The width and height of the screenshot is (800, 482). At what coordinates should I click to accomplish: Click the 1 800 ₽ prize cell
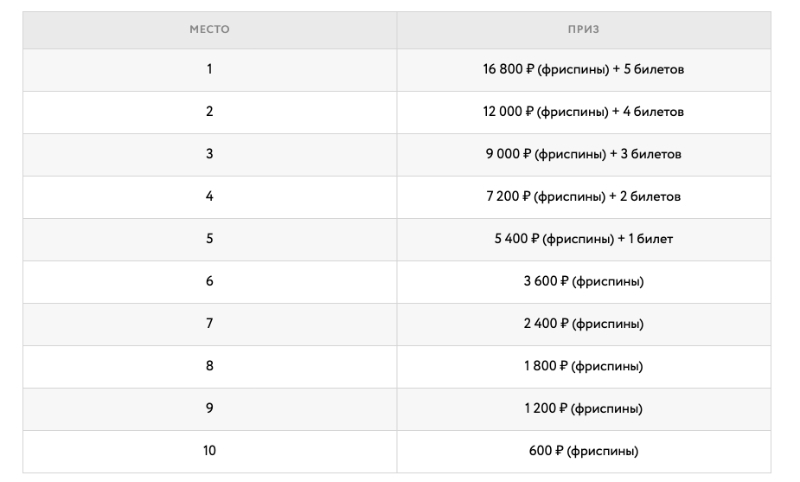click(583, 366)
